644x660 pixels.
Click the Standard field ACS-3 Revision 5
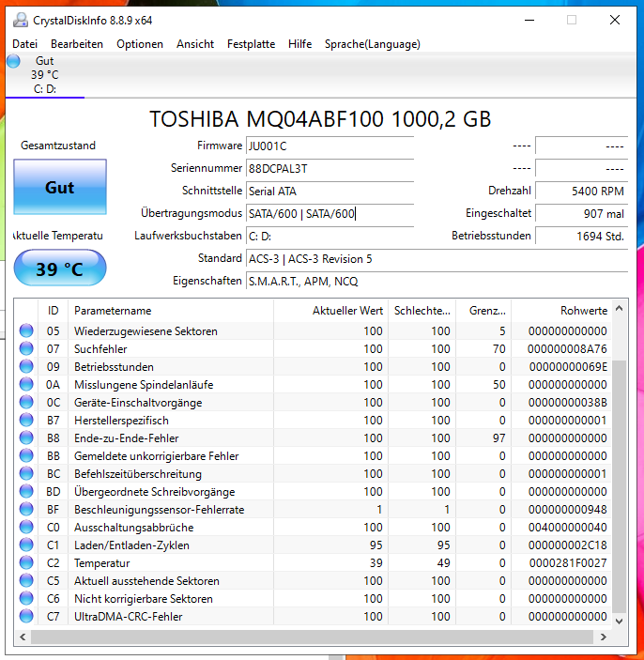tap(437, 259)
